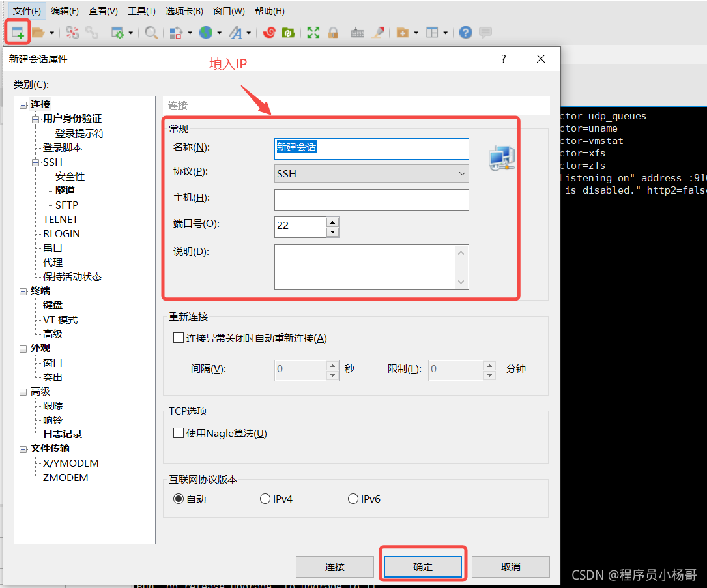
Task: Select 保持活动状态 in the tree
Action: [x=72, y=277]
